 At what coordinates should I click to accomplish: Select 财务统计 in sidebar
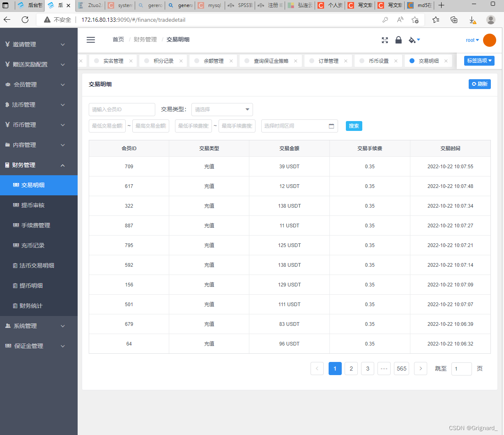point(39,306)
